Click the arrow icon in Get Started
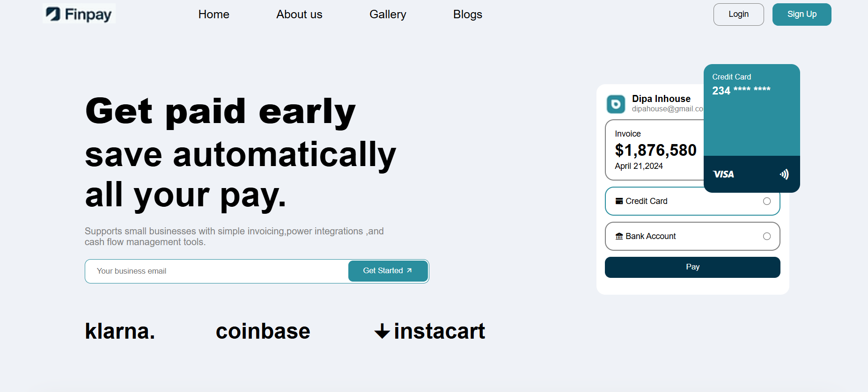The width and height of the screenshot is (868, 392). pos(409,271)
